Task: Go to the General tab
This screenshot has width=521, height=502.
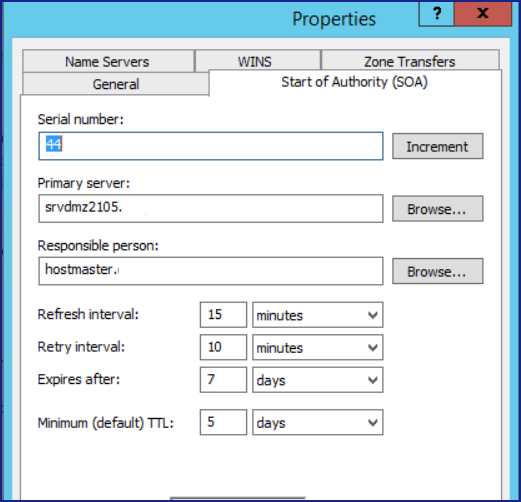Action: 115,84
